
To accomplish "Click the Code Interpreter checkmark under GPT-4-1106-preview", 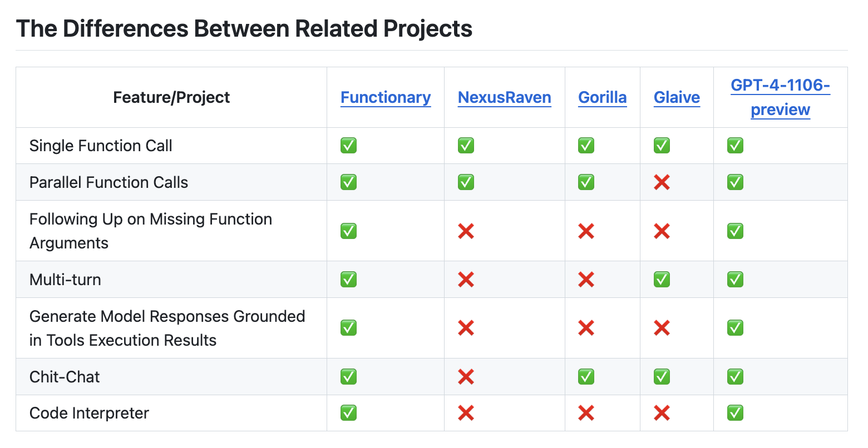I will click(734, 413).
